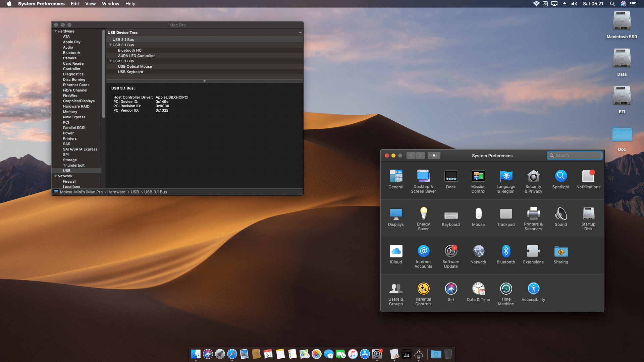
Task: Open Spotlight preferences
Action: point(561,180)
